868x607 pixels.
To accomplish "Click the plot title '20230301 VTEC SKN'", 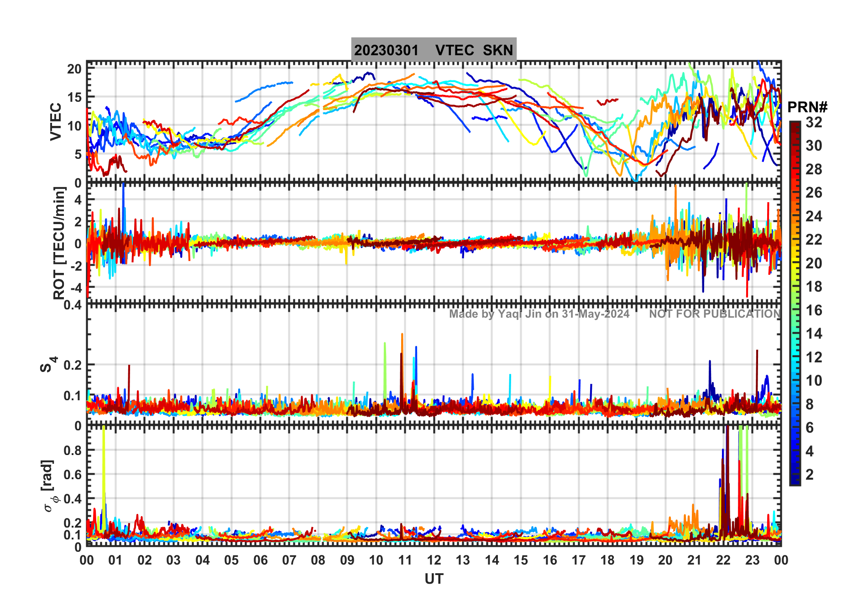I will coord(434,50).
